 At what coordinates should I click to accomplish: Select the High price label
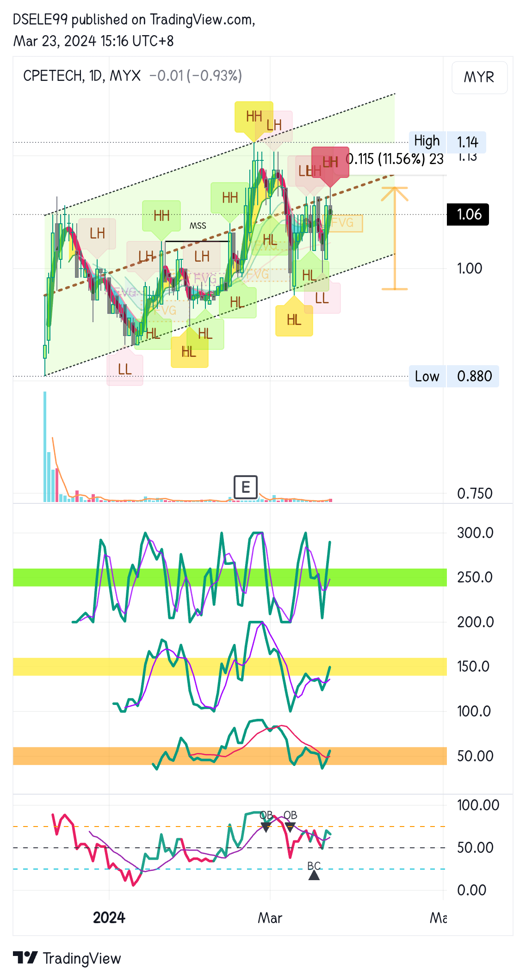coord(427,141)
